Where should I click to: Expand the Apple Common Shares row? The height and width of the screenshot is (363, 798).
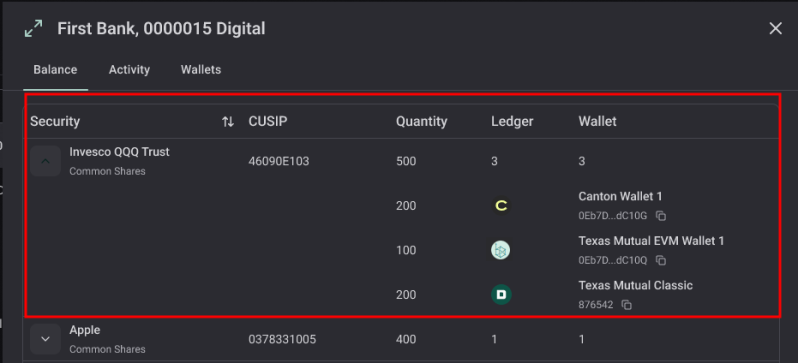click(x=45, y=339)
